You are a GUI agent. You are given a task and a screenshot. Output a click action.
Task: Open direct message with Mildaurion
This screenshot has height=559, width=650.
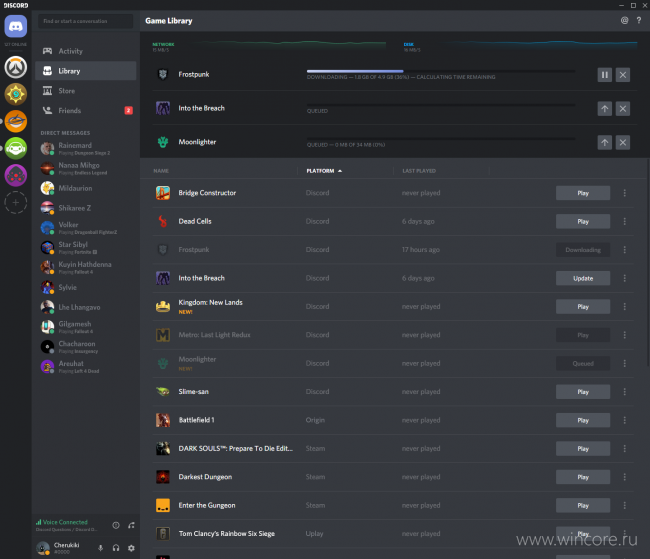click(x=86, y=188)
